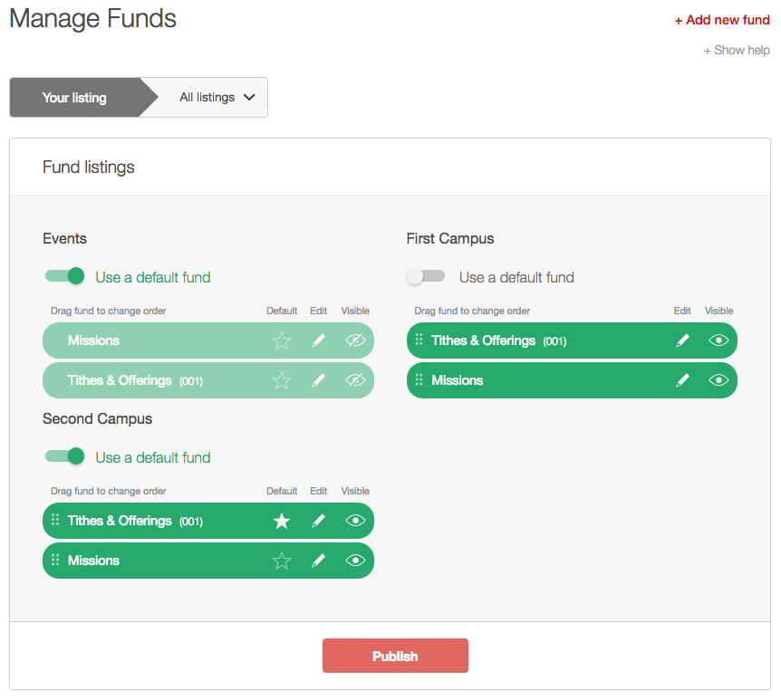Viewport: 781px width, 700px height.
Task: Expand Show help
Action: pyautogui.click(x=737, y=50)
